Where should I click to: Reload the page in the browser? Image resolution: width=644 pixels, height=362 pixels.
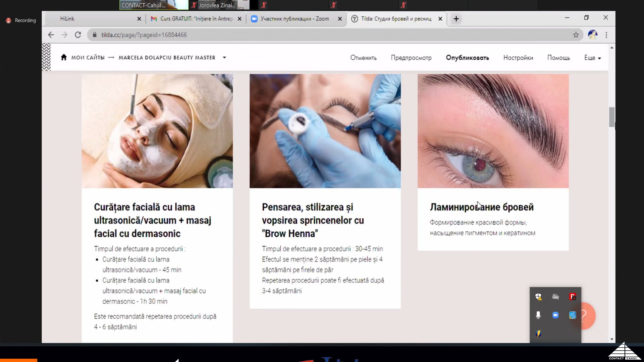(x=78, y=35)
